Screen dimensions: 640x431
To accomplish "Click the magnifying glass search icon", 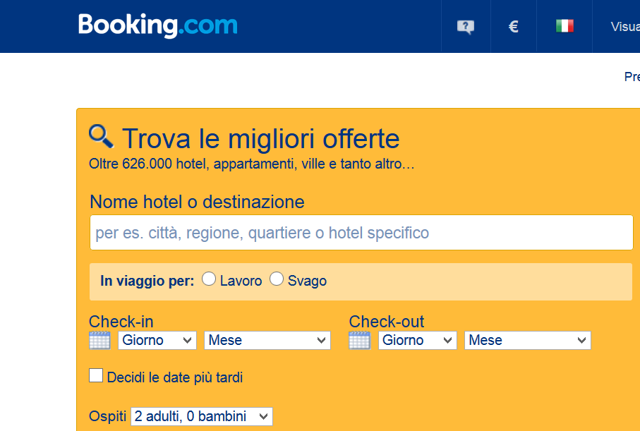I will click(101, 137).
